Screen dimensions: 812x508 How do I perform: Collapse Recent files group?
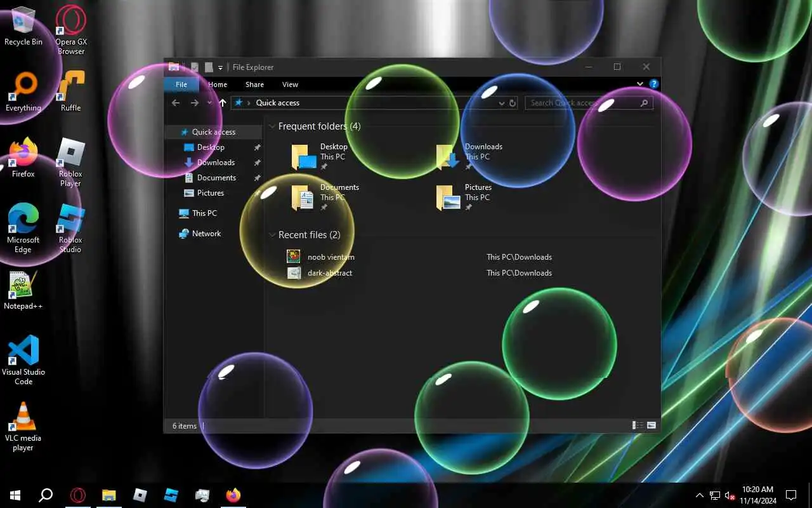(x=272, y=235)
